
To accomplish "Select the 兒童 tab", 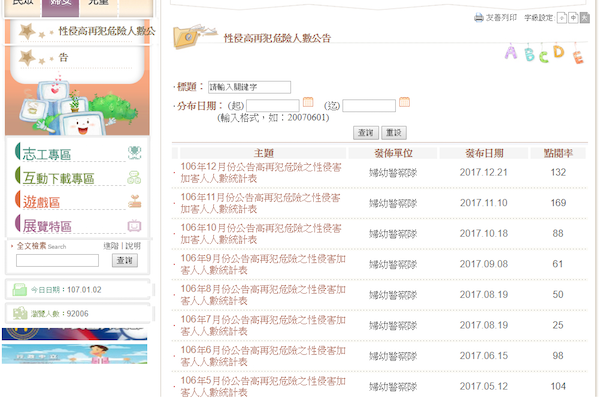I will click(98, 7).
